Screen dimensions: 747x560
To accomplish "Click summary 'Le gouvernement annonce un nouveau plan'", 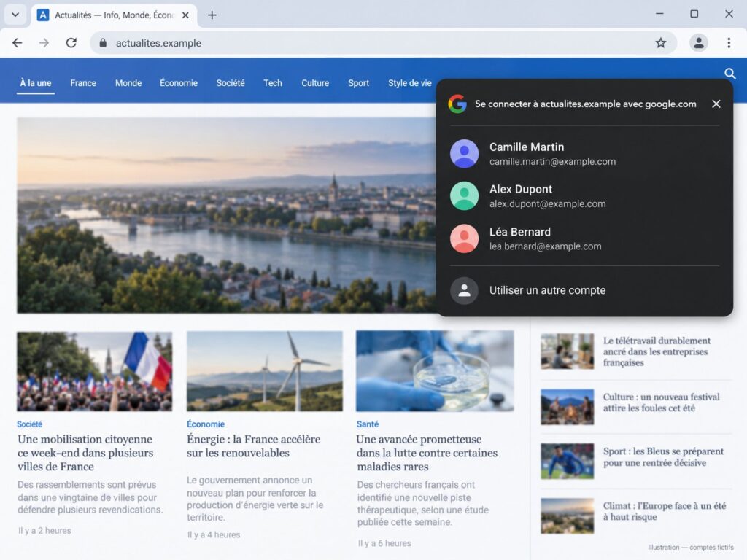I will 255,499.
